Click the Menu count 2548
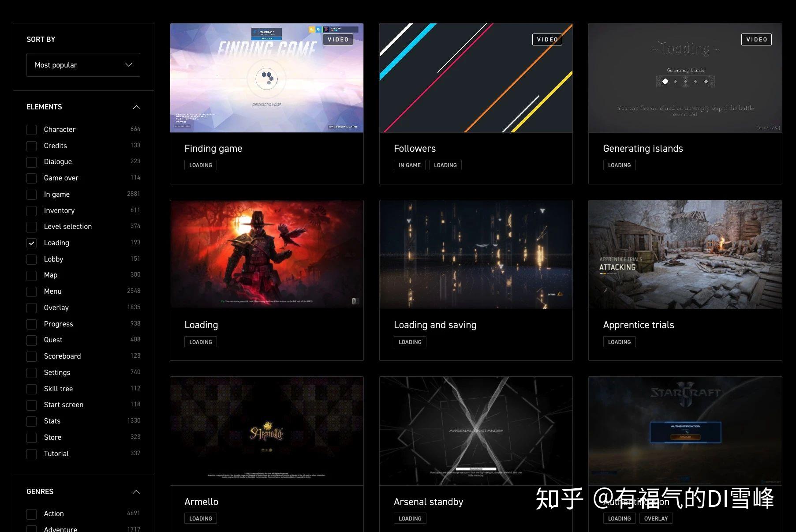This screenshot has width=796, height=532. (x=134, y=291)
